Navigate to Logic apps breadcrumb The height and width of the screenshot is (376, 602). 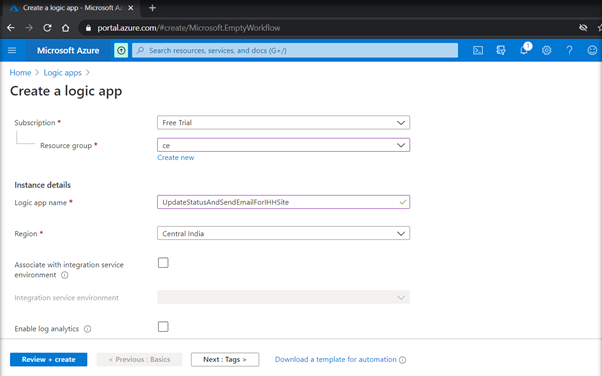point(63,73)
